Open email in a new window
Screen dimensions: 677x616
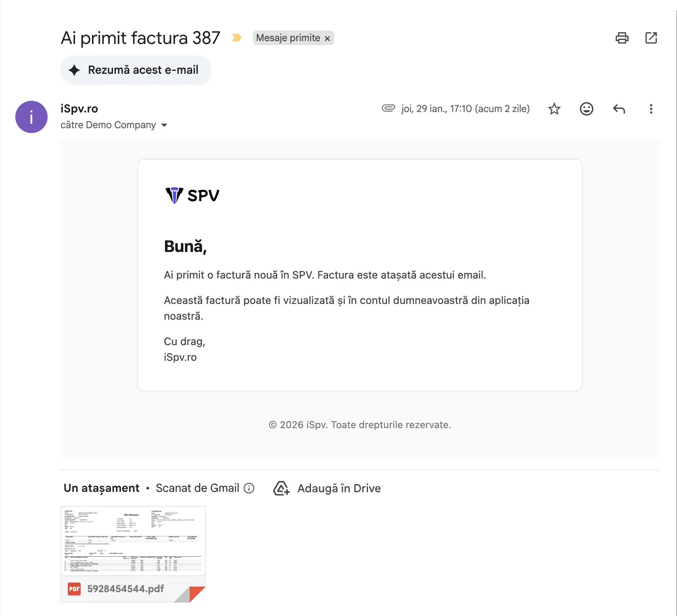651,38
